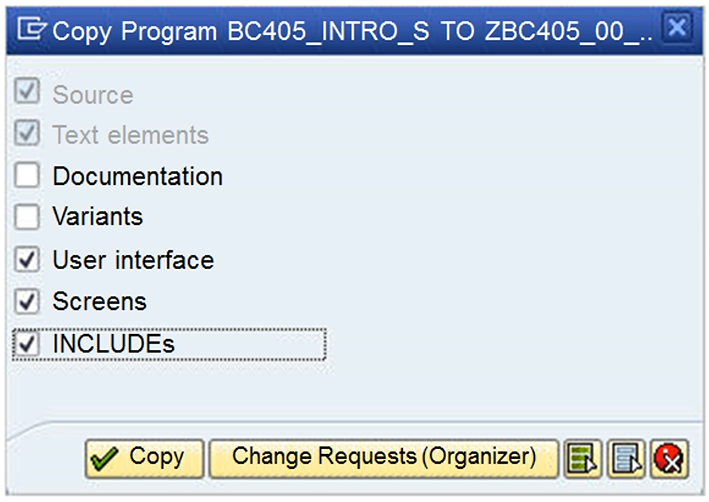Screen dimensions: 709x502
Task: Click the greyed-out Text elements checkbox
Action: [28, 133]
